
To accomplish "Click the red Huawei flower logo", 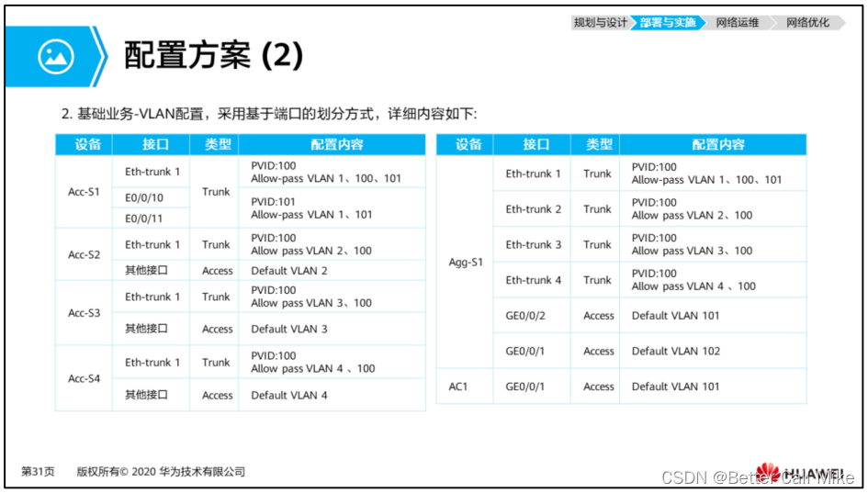I will coord(768,472).
